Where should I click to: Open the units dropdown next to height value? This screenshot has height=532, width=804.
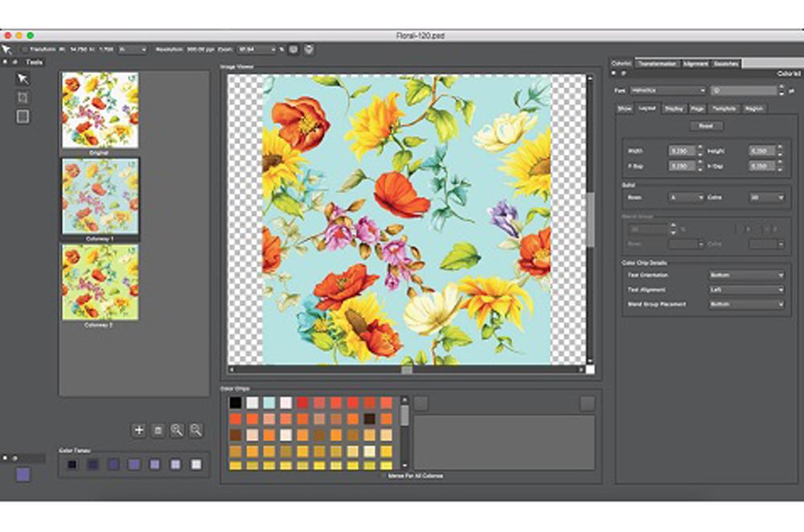pos(133,50)
